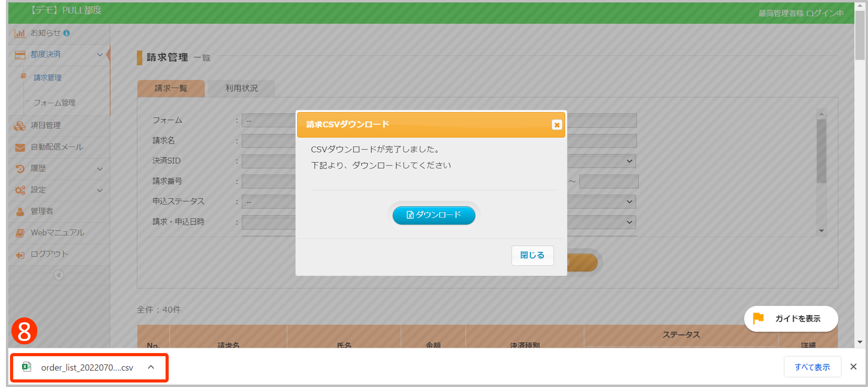Click the お知らせ chart icon

click(20, 33)
